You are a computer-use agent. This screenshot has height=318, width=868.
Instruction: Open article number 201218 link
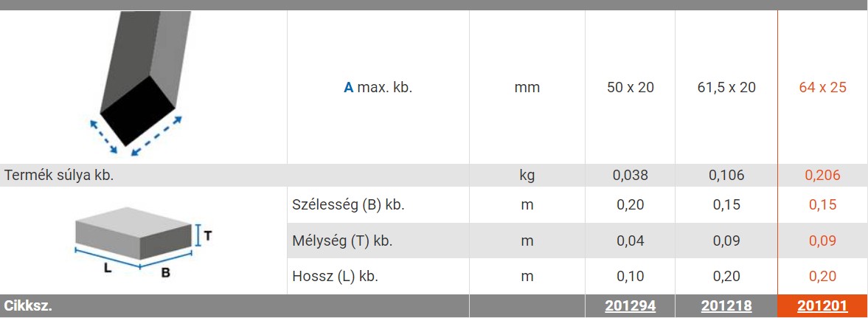(x=726, y=305)
